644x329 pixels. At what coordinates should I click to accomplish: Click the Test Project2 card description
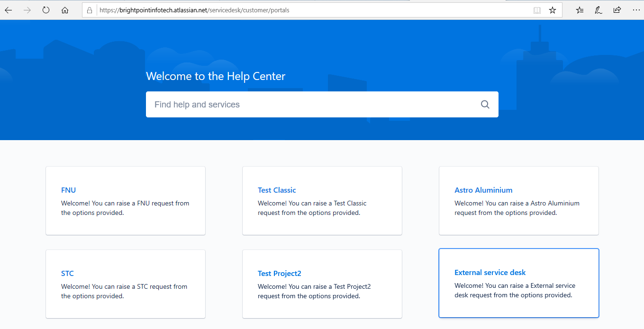[314, 292]
